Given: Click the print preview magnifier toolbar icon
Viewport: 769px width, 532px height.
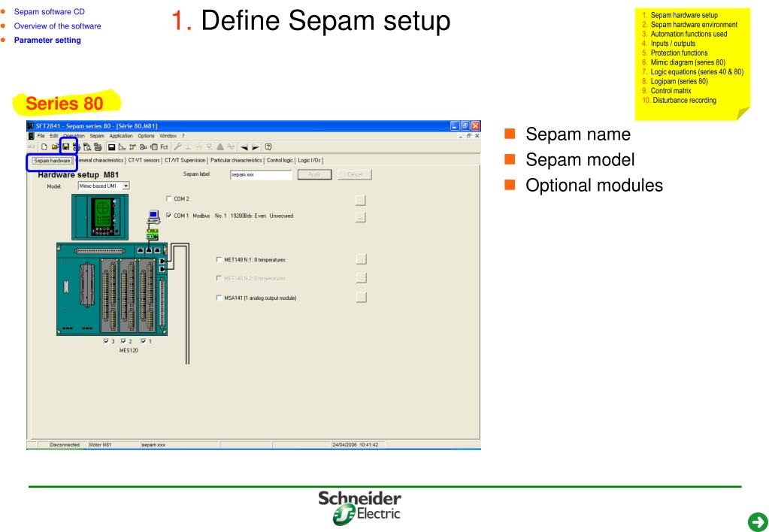Looking at the screenshot, I should [x=87, y=147].
